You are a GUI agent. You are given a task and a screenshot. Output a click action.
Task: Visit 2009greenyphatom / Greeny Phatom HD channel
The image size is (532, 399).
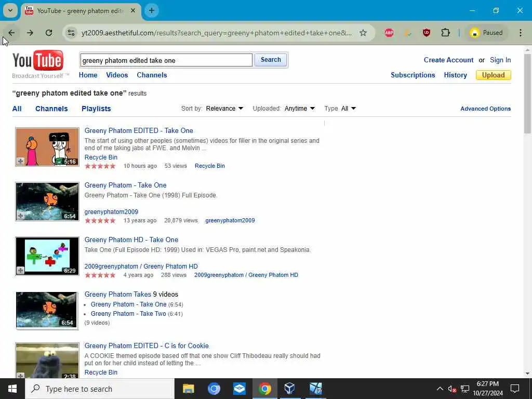point(141,267)
